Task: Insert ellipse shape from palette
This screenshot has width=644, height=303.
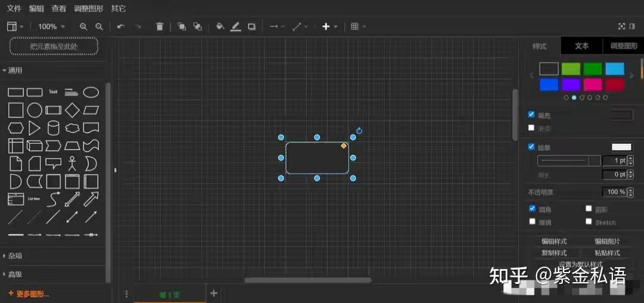Action: [x=91, y=92]
